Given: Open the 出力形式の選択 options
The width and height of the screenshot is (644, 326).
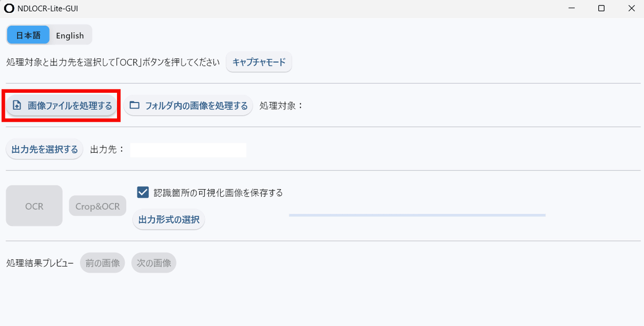Looking at the screenshot, I should pyautogui.click(x=169, y=219).
